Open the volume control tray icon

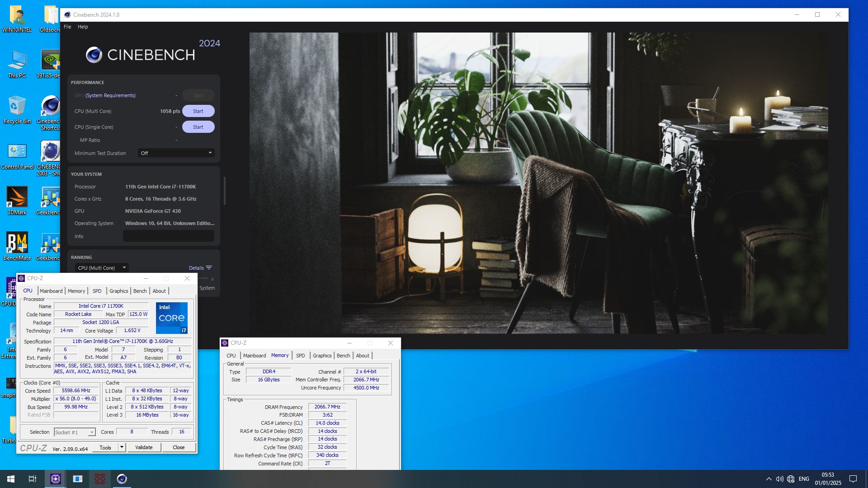(x=779, y=479)
